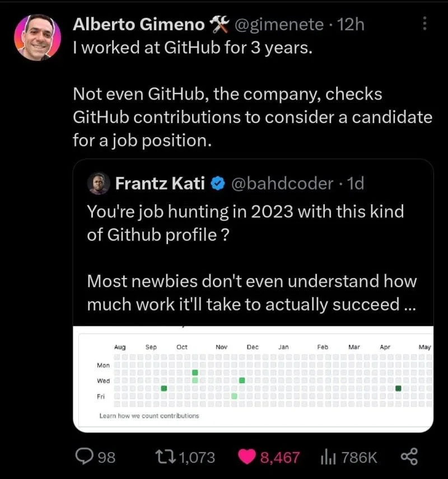Click Frantz Kati's verified badge

click(218, 184)
